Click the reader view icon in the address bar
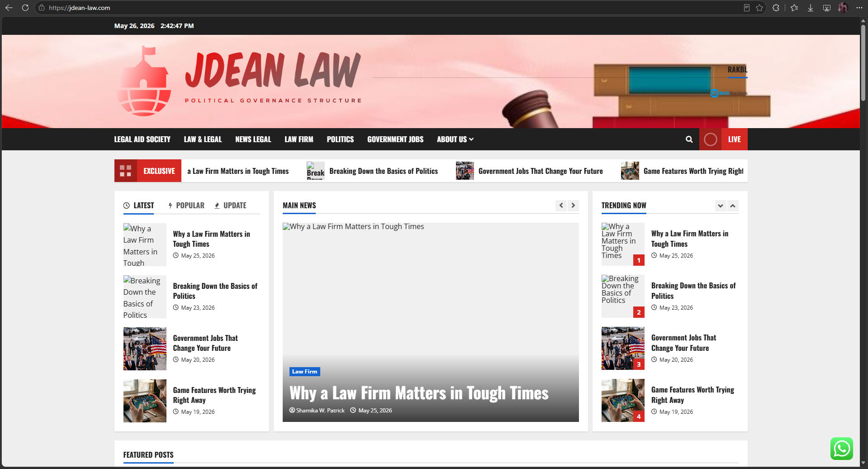 [747, 8]
